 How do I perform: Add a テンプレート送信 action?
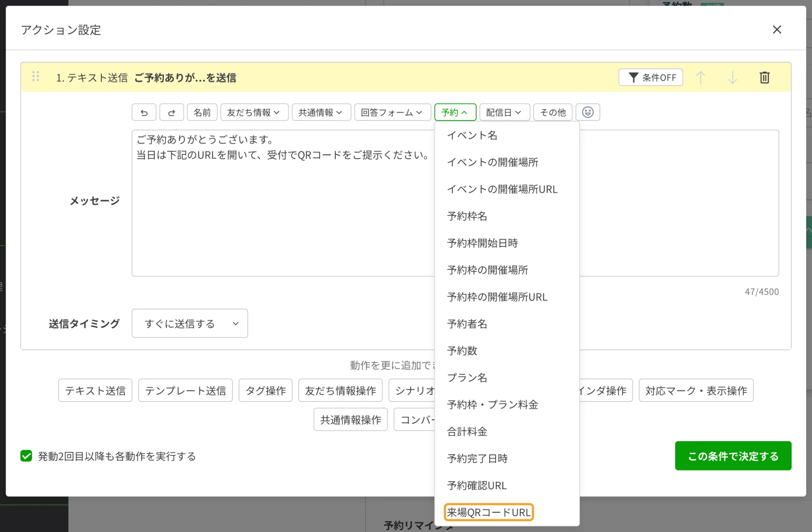186,390
